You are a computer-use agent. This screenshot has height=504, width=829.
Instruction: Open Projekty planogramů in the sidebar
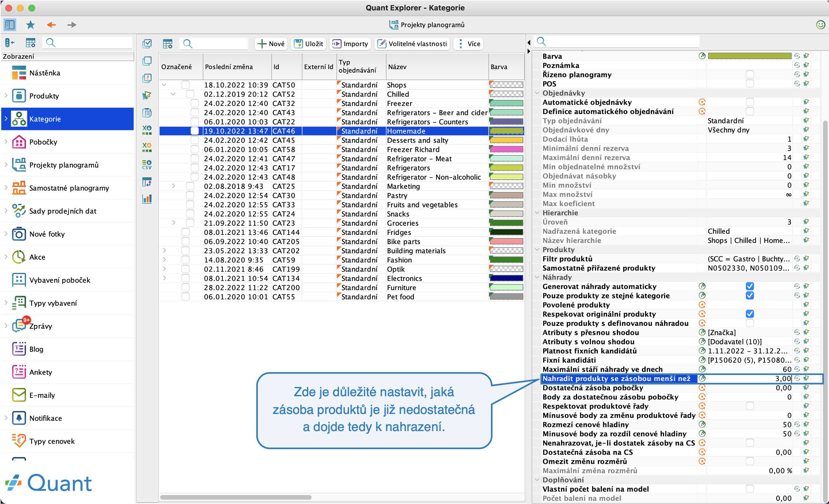pos(67,165)
